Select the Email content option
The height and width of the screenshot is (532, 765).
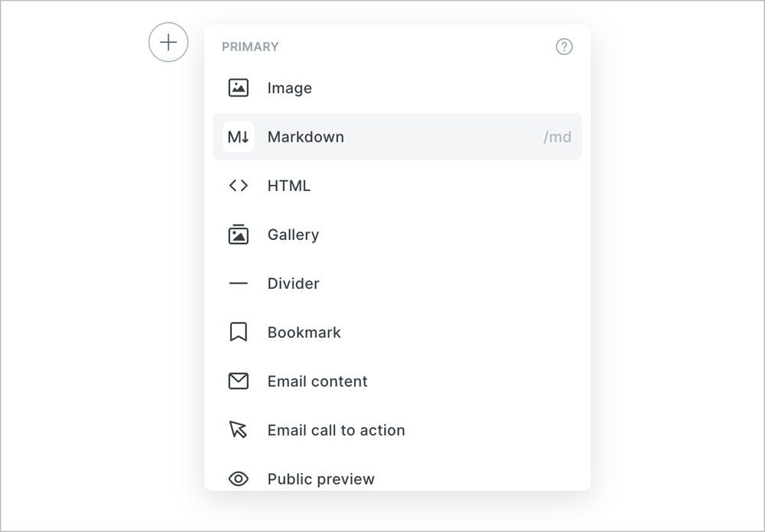click(317, 381)
